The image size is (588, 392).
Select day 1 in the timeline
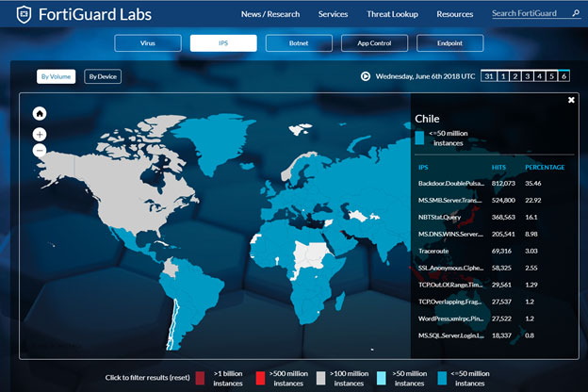point(503,76)
